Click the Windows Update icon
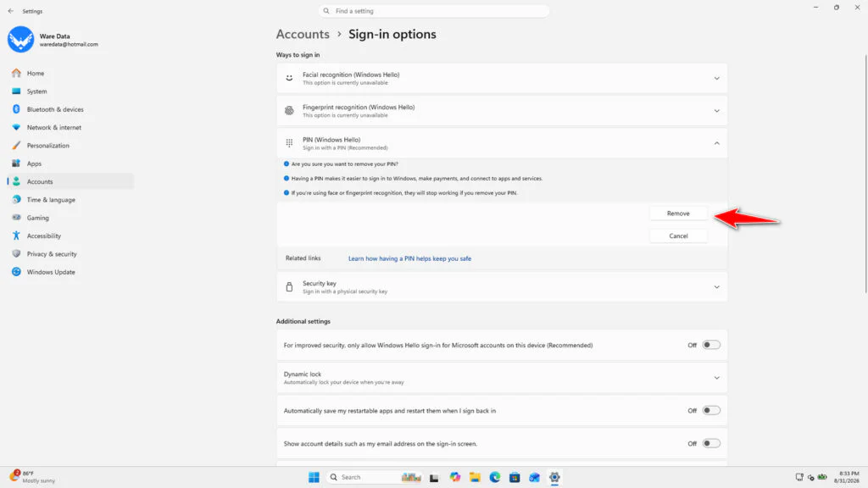868x488 pixels. 17,272
